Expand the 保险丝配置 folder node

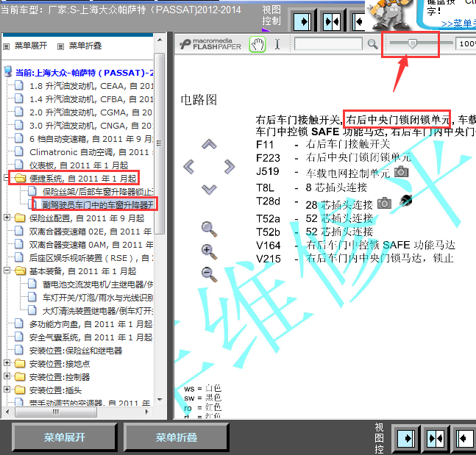click(x=7, y=217)
